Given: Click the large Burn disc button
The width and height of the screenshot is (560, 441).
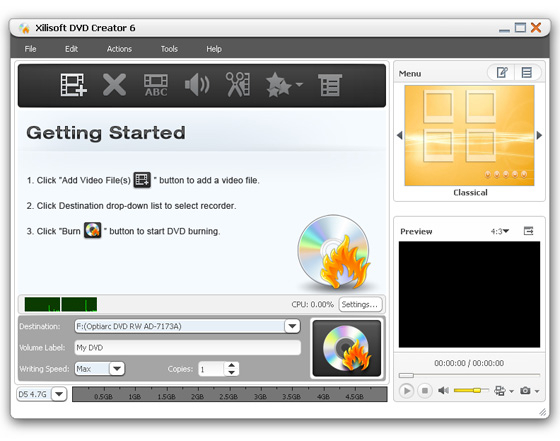Looking at the screenshot, I should click(x=347, y=348).
